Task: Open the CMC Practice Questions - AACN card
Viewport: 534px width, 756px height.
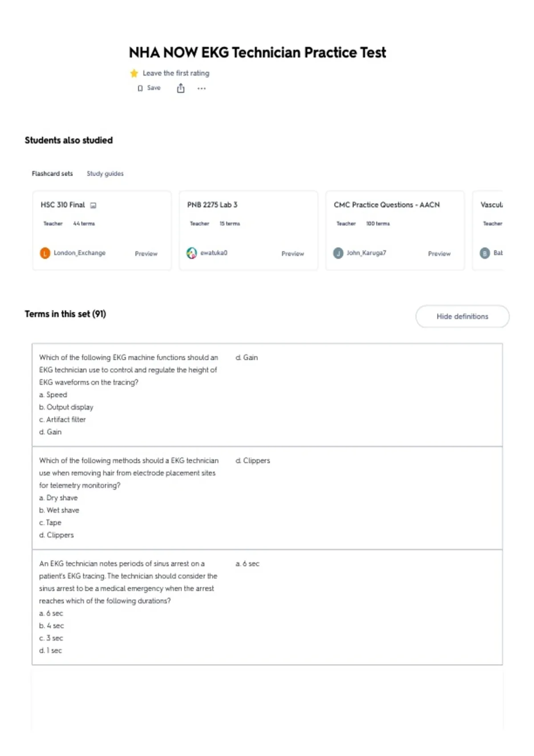Action: 395,230
